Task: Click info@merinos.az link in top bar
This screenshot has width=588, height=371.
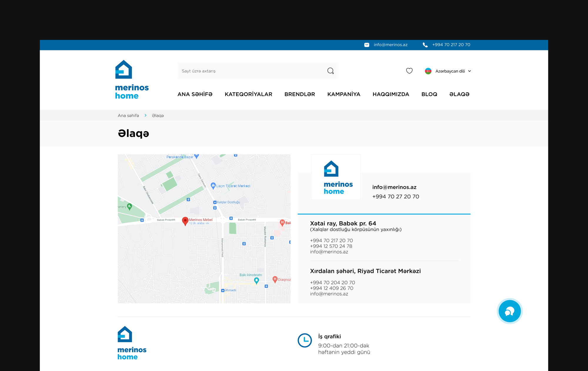Action: pyautogui.click(x=390, y=45)
